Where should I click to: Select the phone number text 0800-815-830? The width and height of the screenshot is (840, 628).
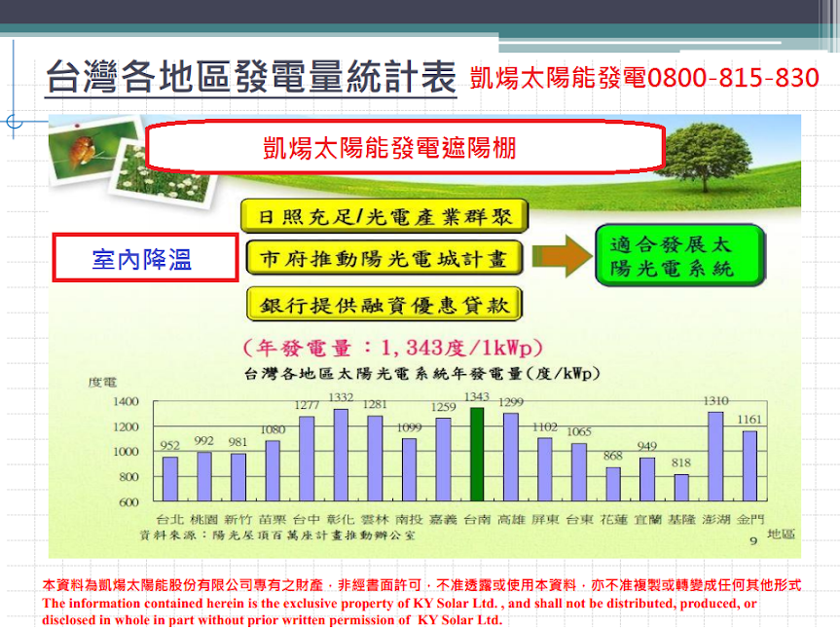point(733,78)
